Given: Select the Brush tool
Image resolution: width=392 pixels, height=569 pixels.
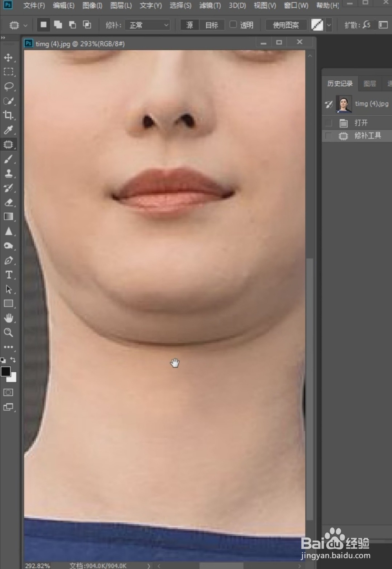Looking at the screenshot, I should (x=8, y=159).
